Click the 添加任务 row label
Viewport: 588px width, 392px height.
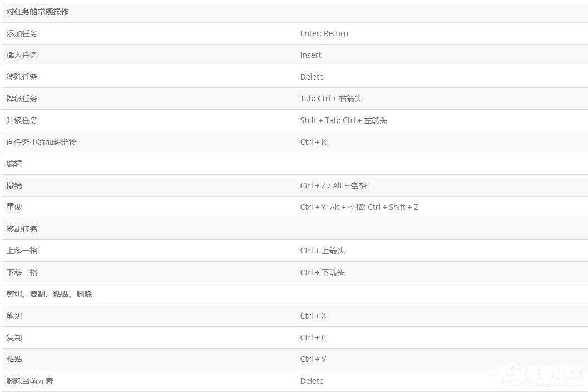(22, 33)
